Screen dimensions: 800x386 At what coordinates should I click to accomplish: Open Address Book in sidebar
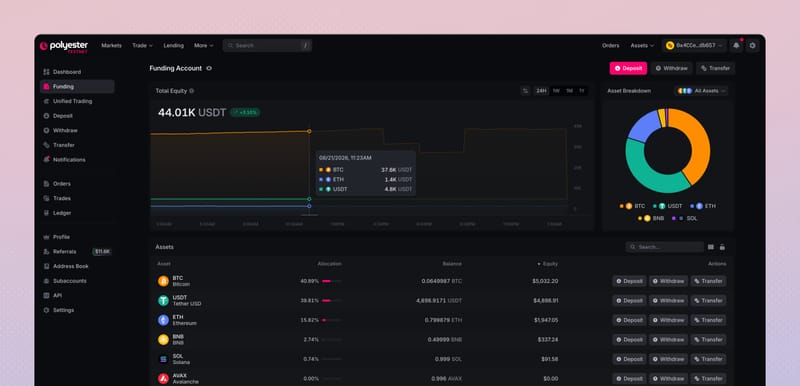pyautogui.click(x=77, y=266)
